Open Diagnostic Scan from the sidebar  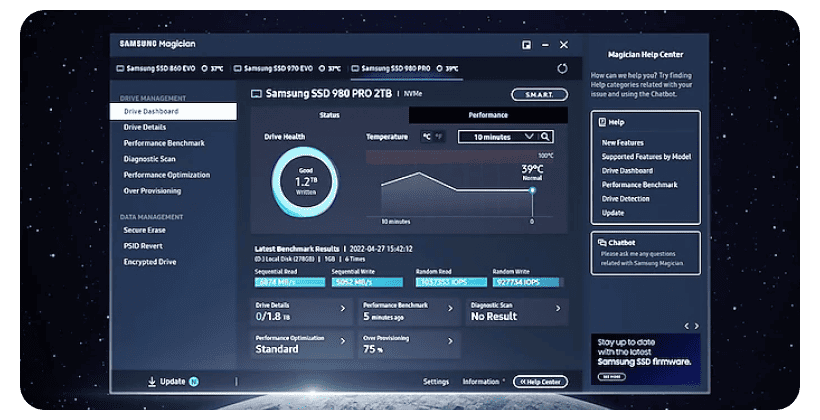pyautogui.click(x=150, y=159)
